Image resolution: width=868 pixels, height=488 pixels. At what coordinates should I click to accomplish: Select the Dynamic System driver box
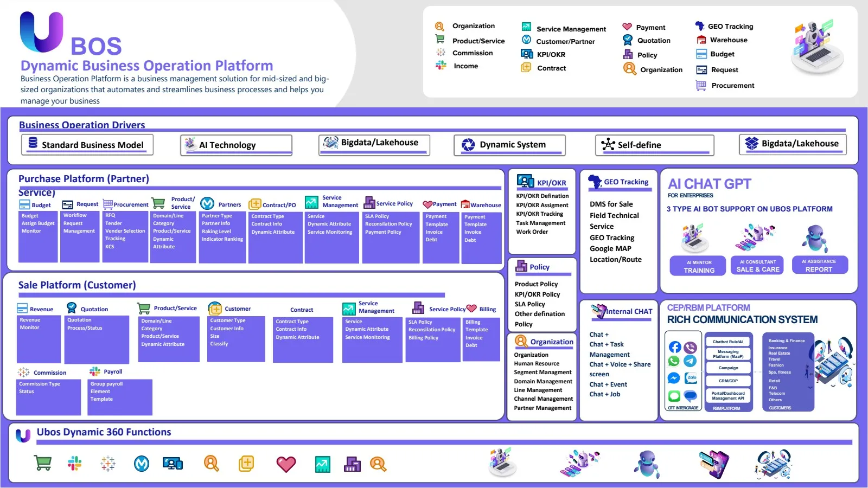tap(509, 145)
